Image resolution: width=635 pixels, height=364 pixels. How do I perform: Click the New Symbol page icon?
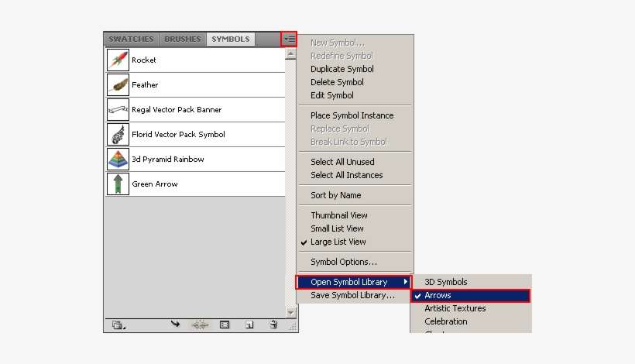[x=249, y=325]
